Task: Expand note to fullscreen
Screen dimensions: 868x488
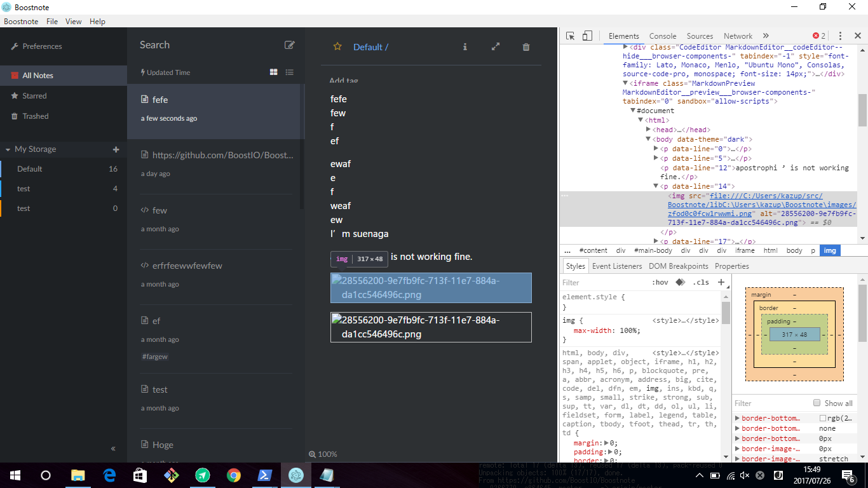Action: pos(496,47)
